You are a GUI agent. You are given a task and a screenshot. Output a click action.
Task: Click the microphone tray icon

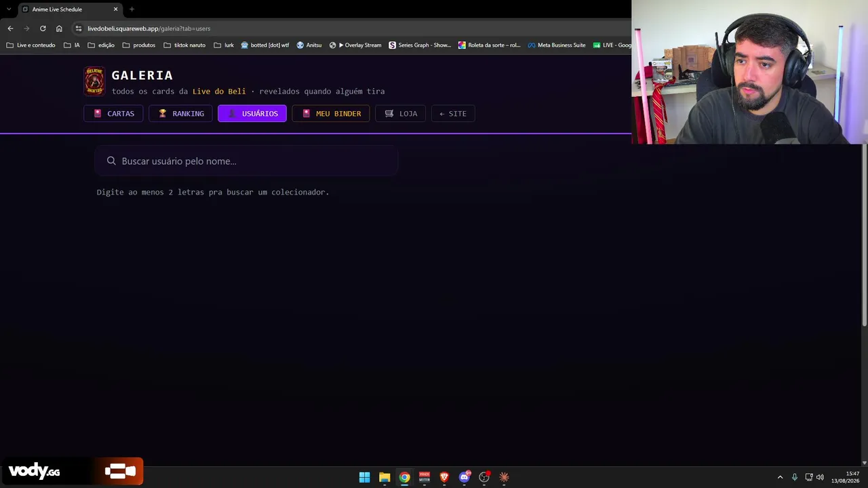coord(795,477)
